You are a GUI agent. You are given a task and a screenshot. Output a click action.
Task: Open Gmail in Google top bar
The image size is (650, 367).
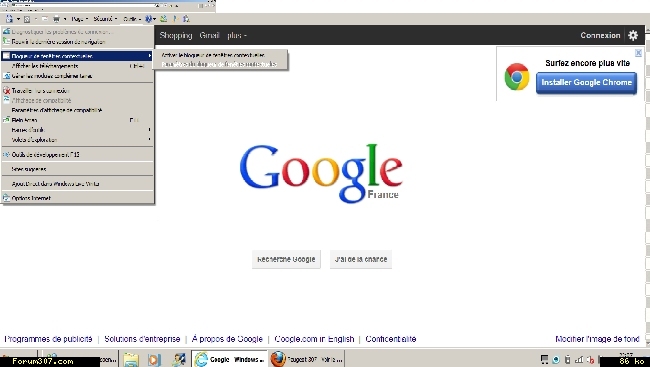pos(209,36)
